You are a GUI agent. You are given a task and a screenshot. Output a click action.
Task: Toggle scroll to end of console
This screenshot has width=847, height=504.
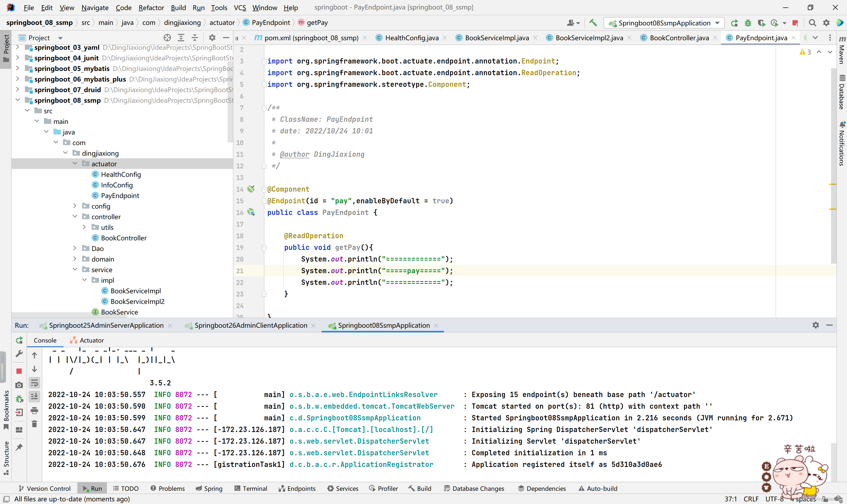click(x=34, y=396)
